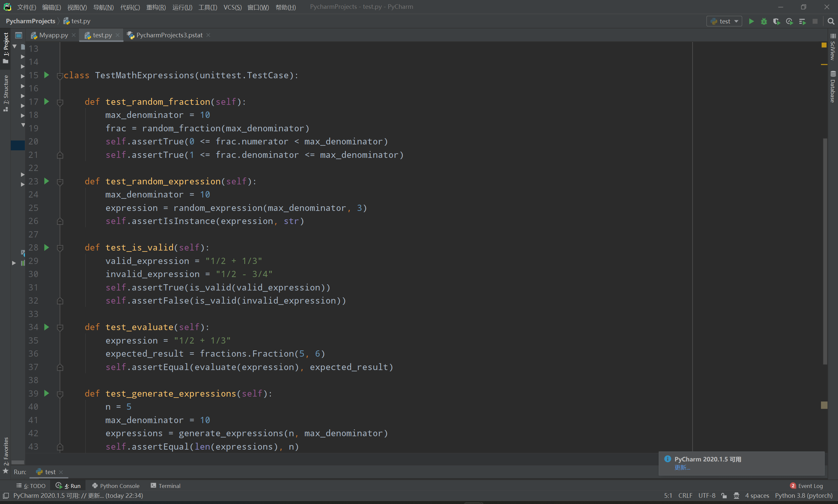Open the Event Log

[807, 486]
